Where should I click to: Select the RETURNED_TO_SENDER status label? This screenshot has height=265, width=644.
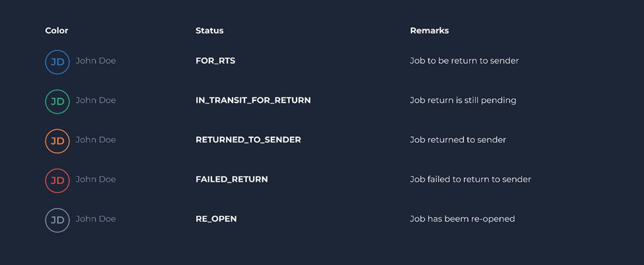click(x=248, y=139)
